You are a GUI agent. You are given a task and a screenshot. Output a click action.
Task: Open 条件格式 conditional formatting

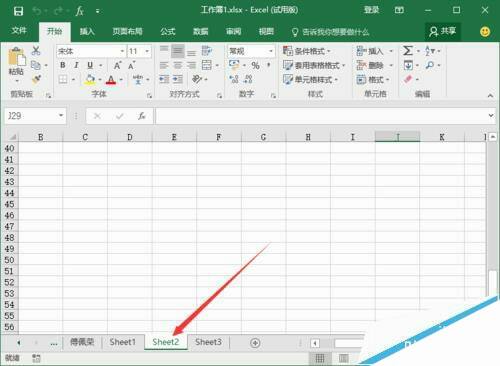pyautogui.click(x=306, y=51)
